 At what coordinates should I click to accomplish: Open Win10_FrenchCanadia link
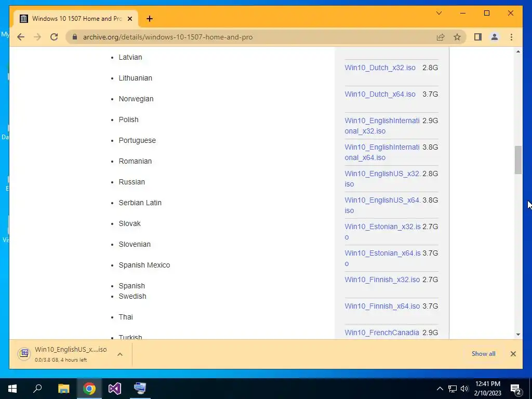[382, 332]
